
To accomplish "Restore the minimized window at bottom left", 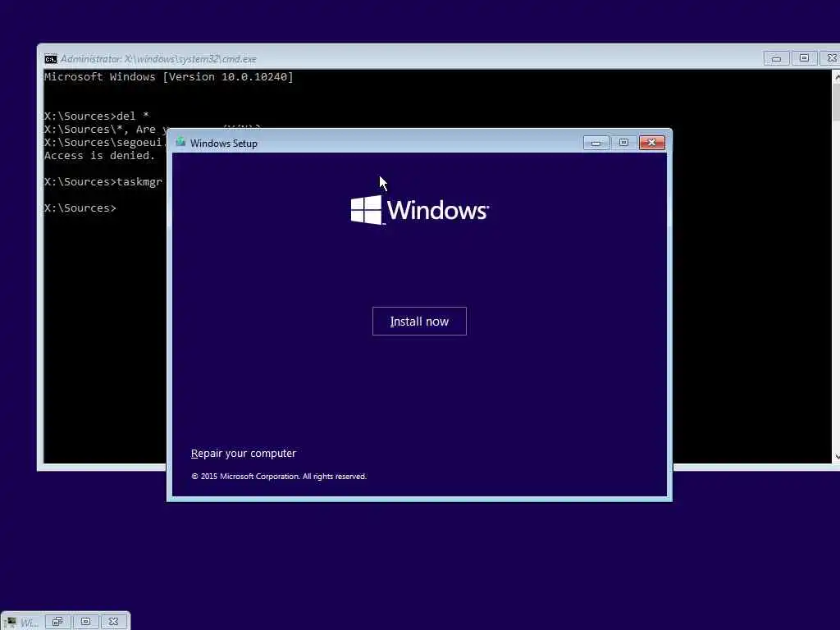I will [x=57, y=622].
